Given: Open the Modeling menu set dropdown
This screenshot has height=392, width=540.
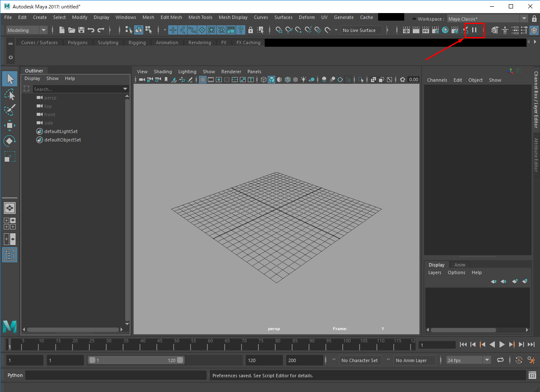Looking at the screenshot, I should [x=27, y=30].
